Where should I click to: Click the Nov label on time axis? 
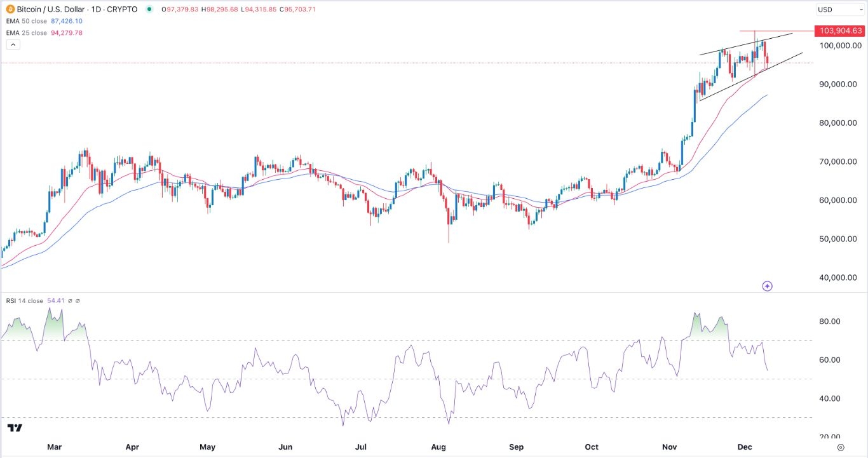(x=670, y=447)
